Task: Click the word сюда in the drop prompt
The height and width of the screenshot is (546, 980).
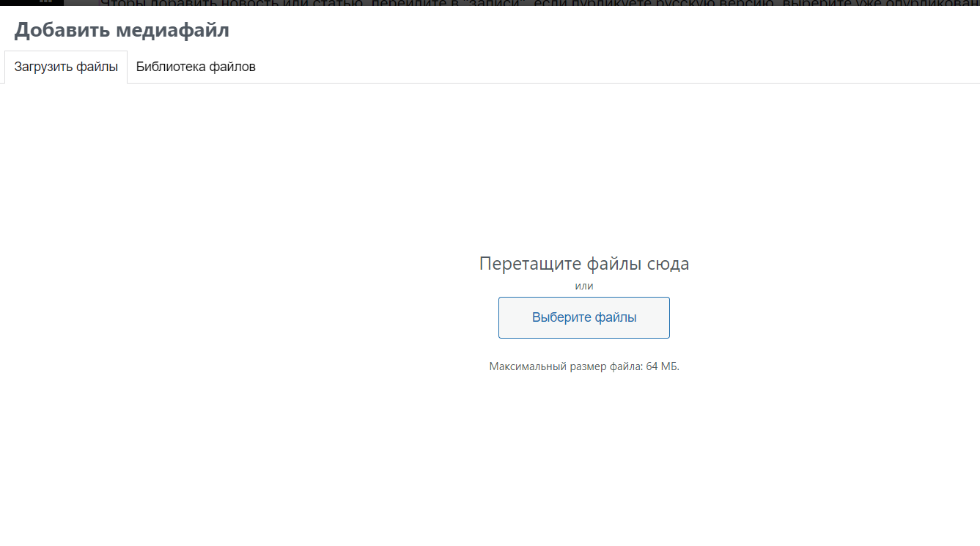Action: pyautogui.click(x=668, y=264)
